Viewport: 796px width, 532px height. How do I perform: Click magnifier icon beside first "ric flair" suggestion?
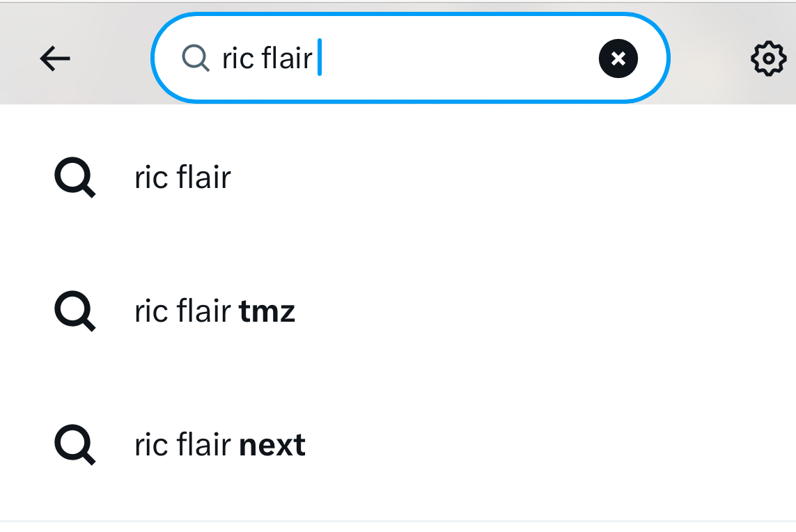click(75, 178)
